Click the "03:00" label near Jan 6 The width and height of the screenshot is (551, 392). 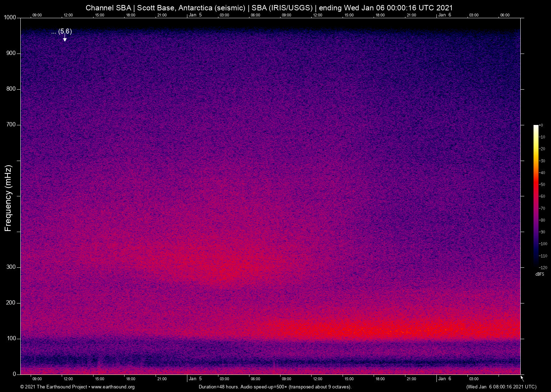pyautogui.click(x=474, y=379)
